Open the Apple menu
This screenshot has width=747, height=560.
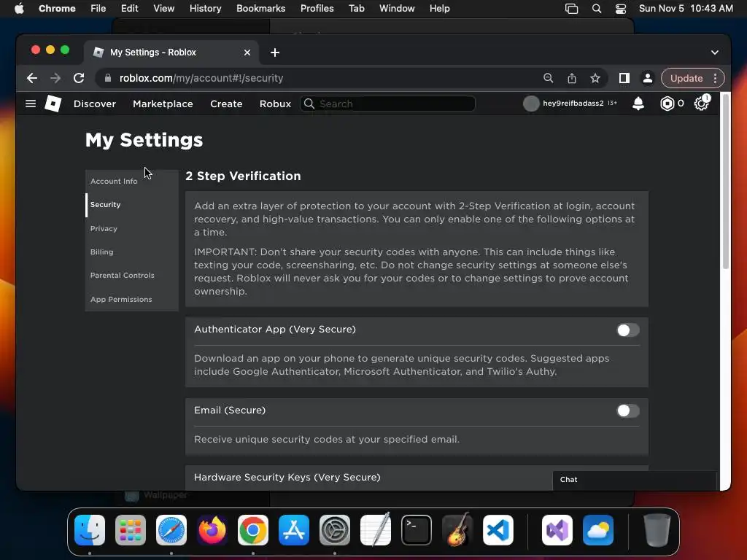point(19,9)
